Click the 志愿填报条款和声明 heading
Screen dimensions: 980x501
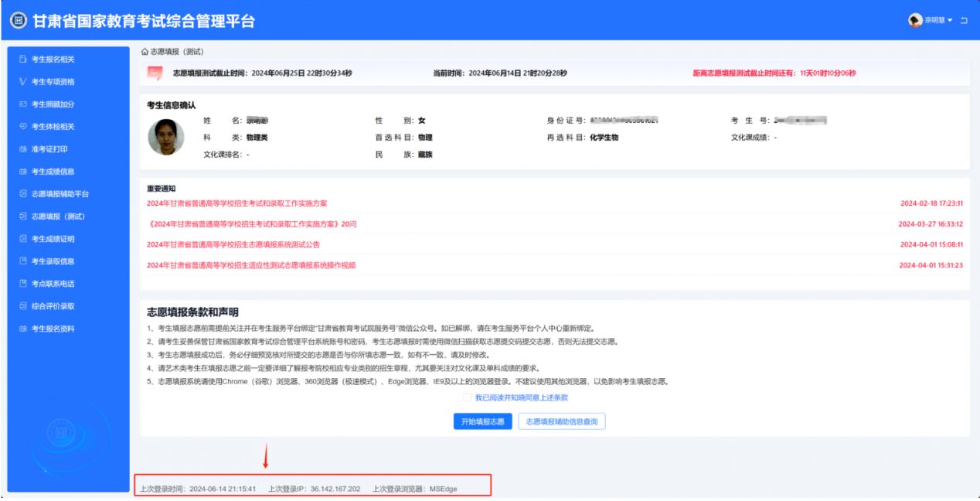(192, 312)
